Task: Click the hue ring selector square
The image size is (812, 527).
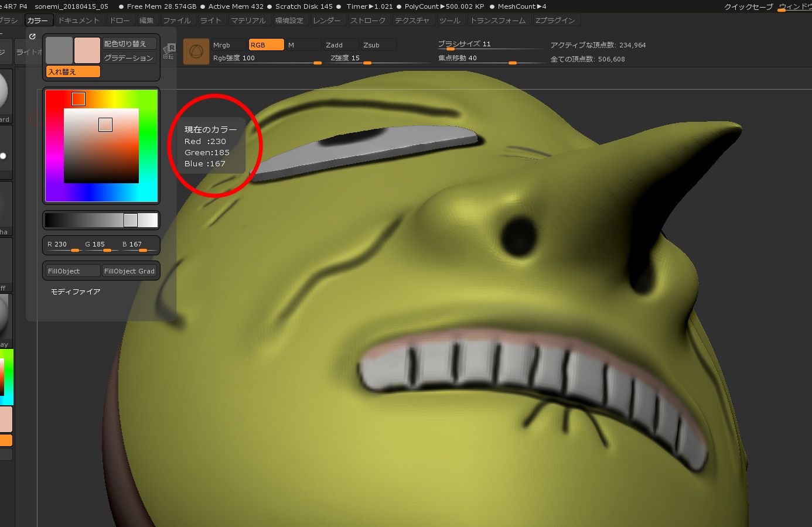Action: (79, 99)
